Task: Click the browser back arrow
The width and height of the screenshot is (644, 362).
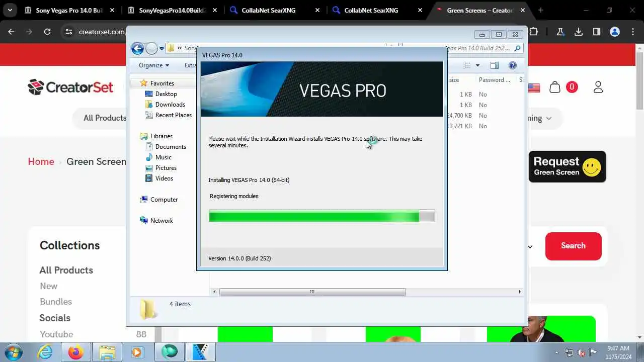Action: [11, 32]
